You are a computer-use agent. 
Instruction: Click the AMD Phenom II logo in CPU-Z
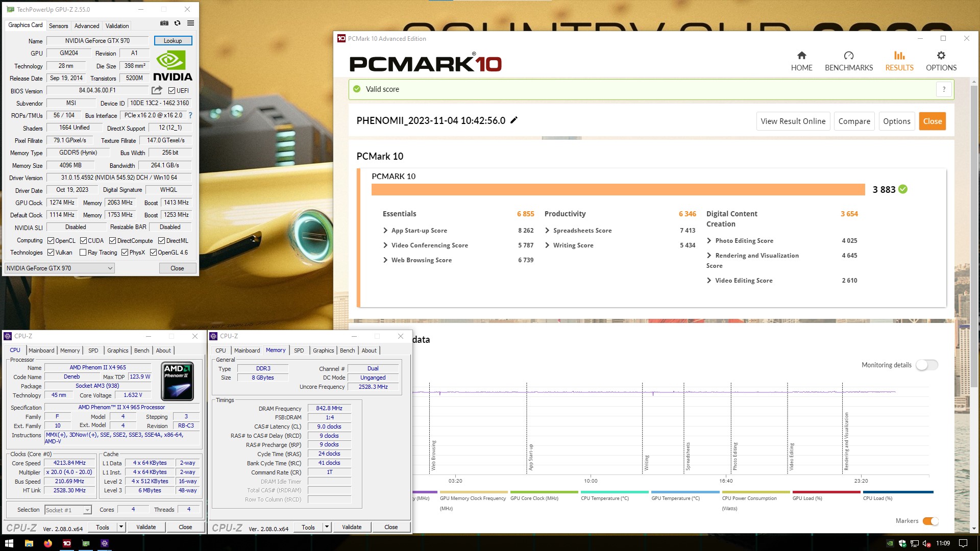click(x=177, y=381)
